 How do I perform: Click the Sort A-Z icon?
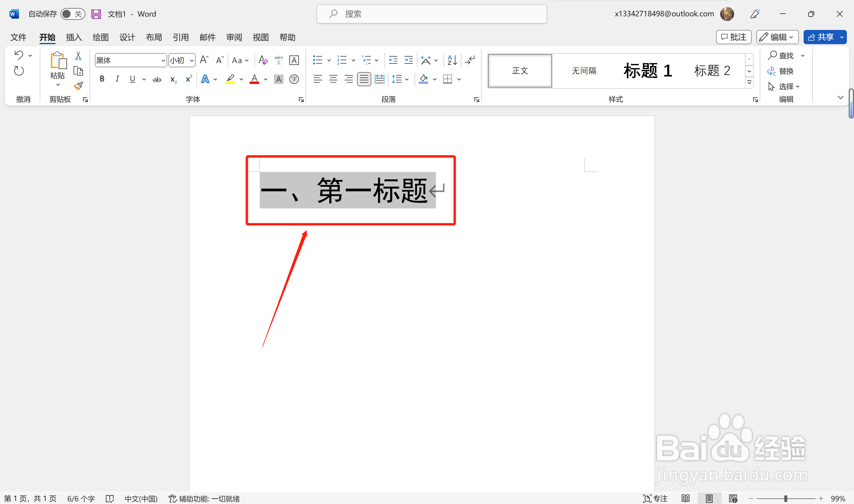click(452, 60)
